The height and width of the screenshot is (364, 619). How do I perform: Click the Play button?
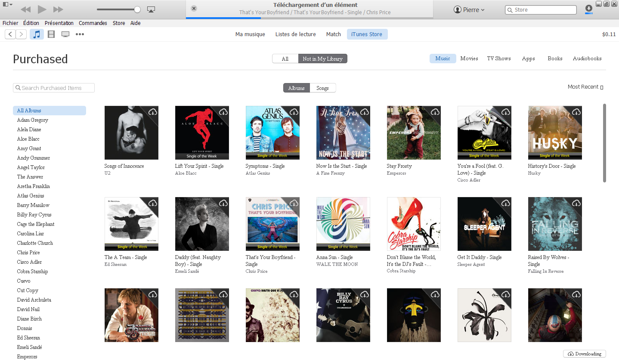[x=42, y=9]
